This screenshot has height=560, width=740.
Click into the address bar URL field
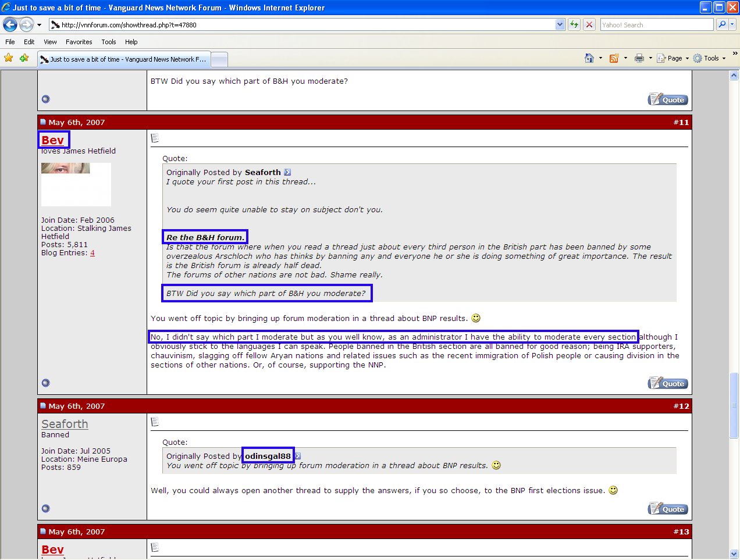pos(307,25)
